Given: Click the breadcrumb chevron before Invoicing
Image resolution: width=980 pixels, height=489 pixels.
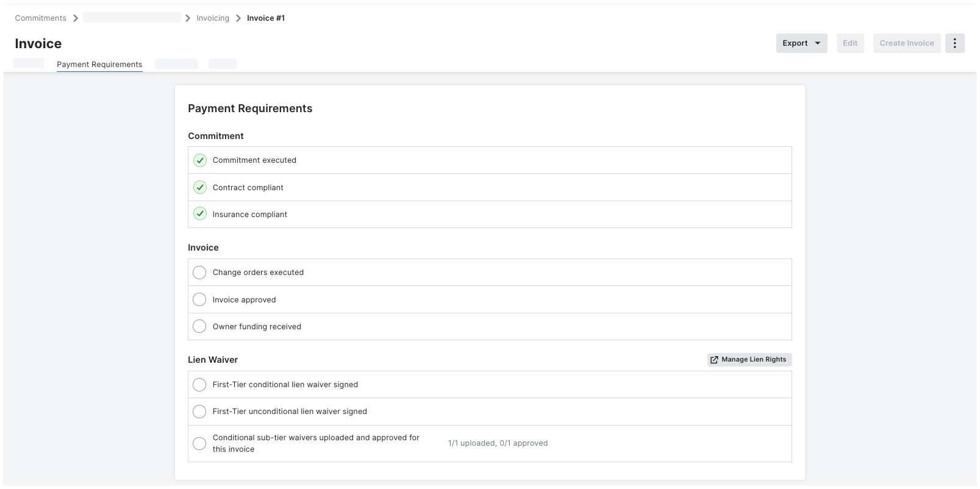Looking at the screenshot, I should pyautogui.click(x=188, y=18).
